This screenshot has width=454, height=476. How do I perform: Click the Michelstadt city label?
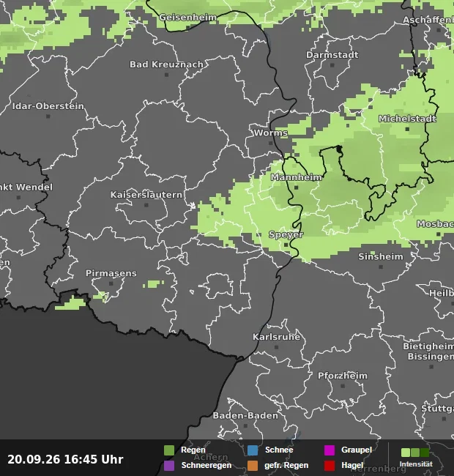click(x=407, y=119)
